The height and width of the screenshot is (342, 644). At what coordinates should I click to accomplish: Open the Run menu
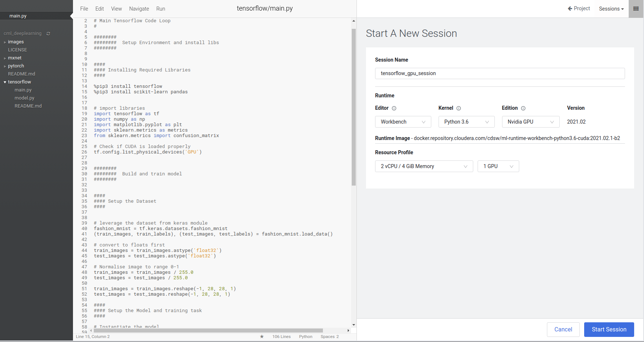[x=161, y=9]
